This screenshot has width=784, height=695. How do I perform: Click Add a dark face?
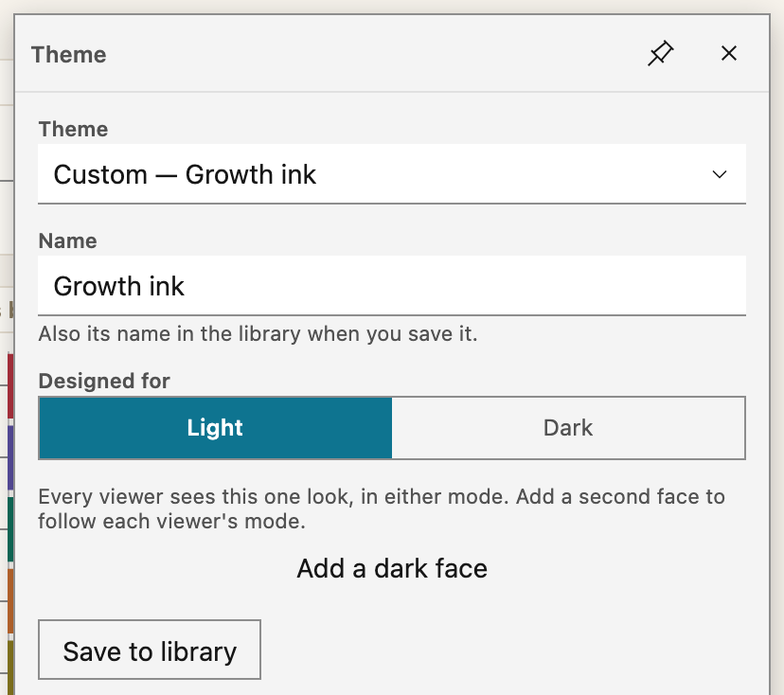coord(392,568)
